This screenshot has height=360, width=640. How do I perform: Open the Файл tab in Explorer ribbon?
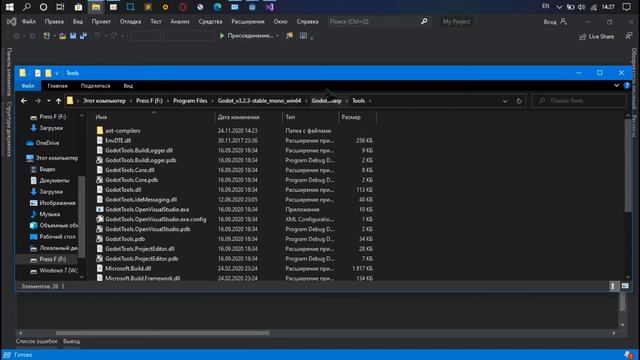[x=28, y=86]
